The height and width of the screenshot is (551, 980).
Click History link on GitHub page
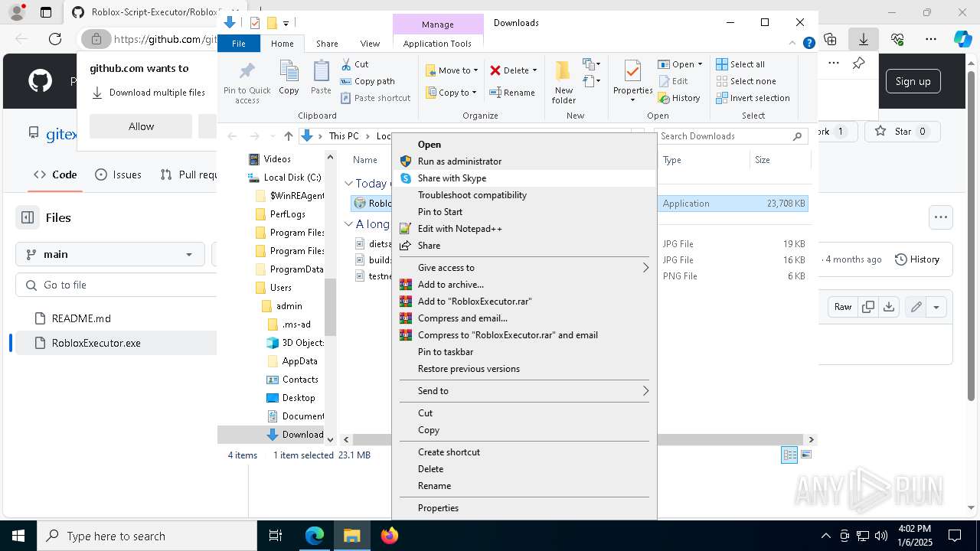(x=916, y=259)
